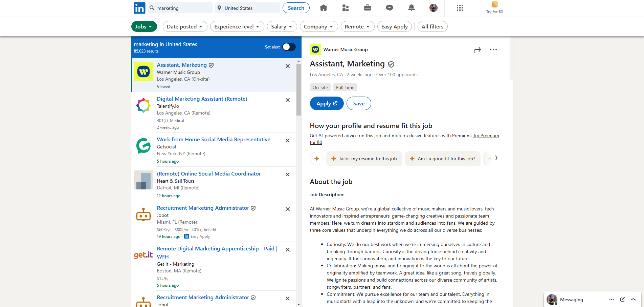644x307 pixels.
Task: Click the United States location field
Action: pyautogui.click(x=247, y=8)
